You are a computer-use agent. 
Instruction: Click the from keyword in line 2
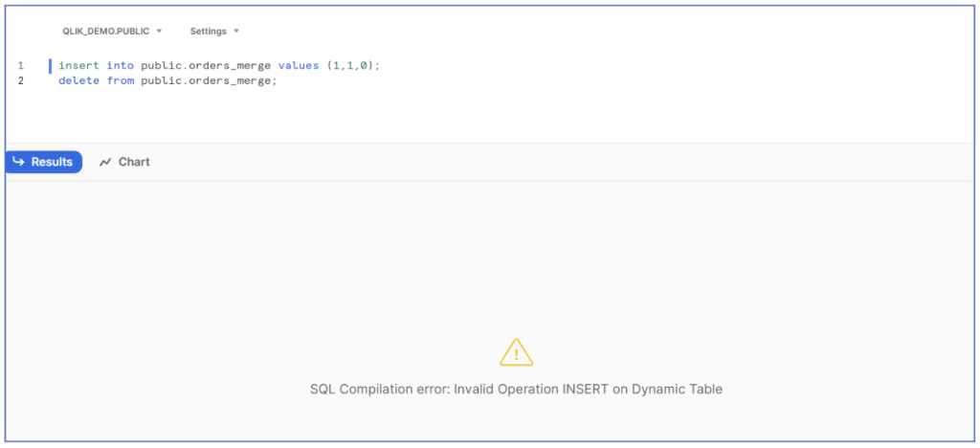(x=120, y=80)
